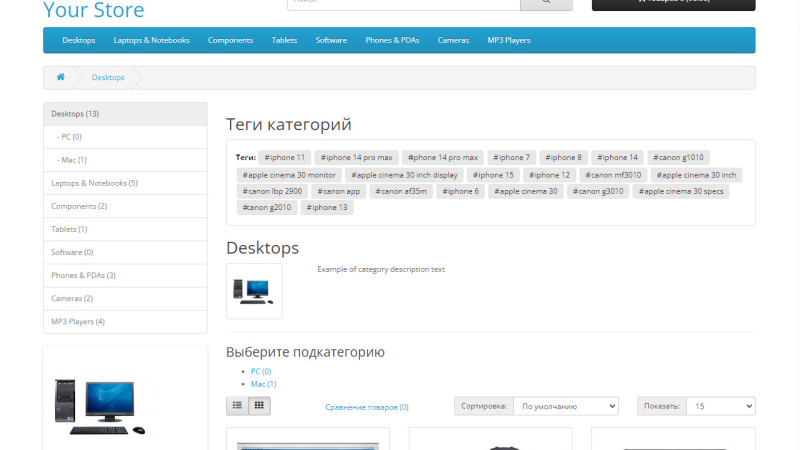Screen dimensions: 800x450
Task: Click category description example text
Action: coord(381,269)
